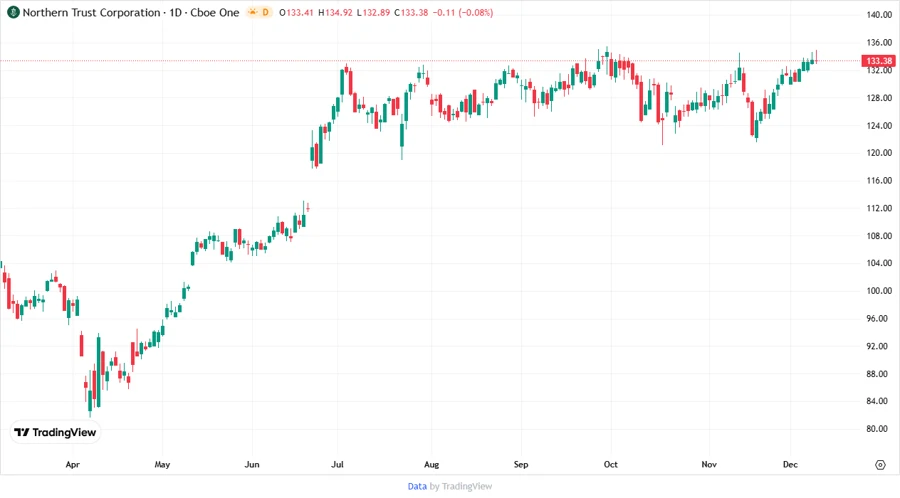
Task: Click the open value O133.41
Action: coord(296,12)
